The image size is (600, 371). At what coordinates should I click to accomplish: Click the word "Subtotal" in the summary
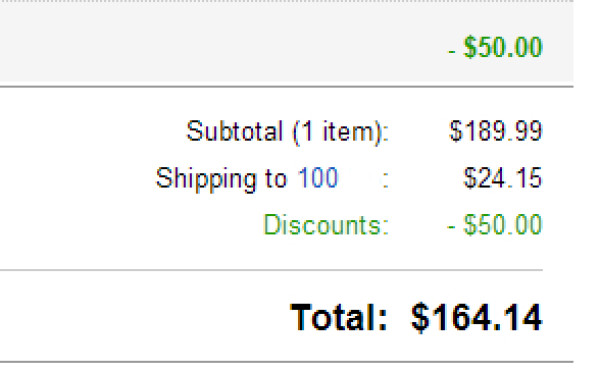[234, 131]
